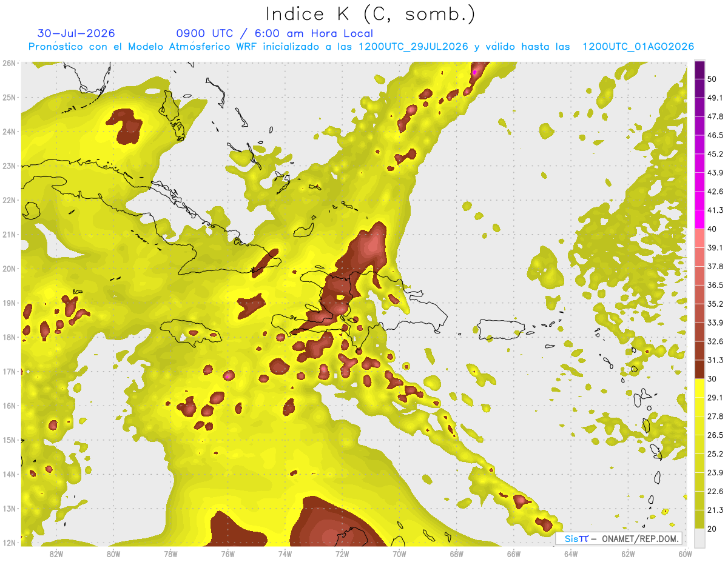
Task: Click the 26N latitude label
Action: (x=9, y=63)
